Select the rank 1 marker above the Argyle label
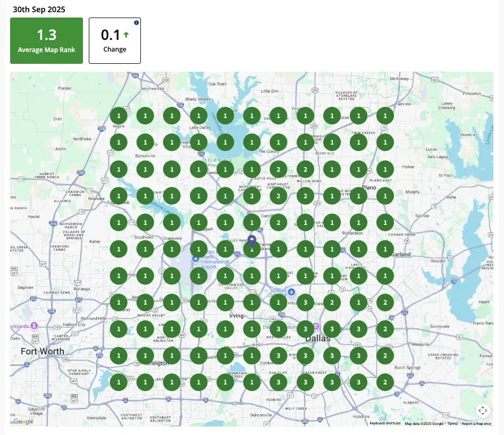Viewport: 504px width, 435px height. 119,116
